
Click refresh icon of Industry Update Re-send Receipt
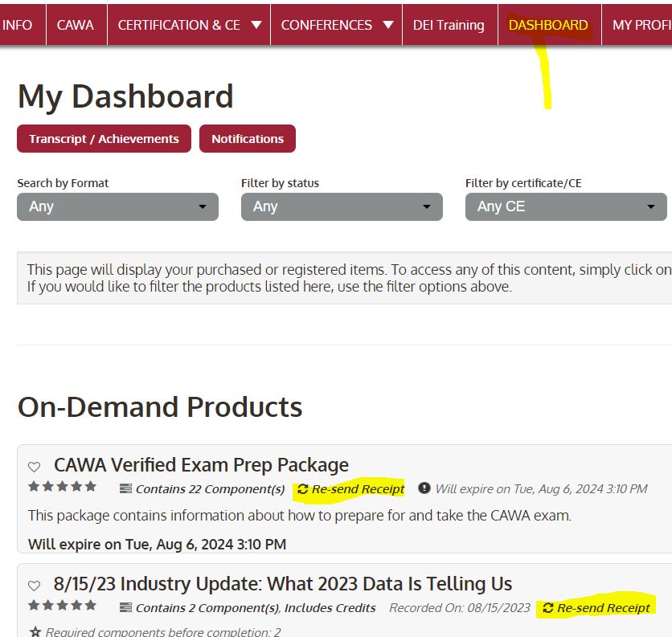[x=548, y=607]
